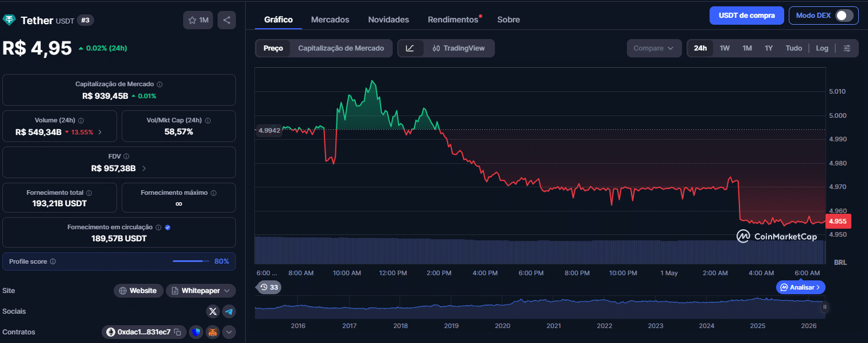The image size is (868, 343).
Task: Click the 193,21B USDT total supply value
Action: (x=60, y=203)
